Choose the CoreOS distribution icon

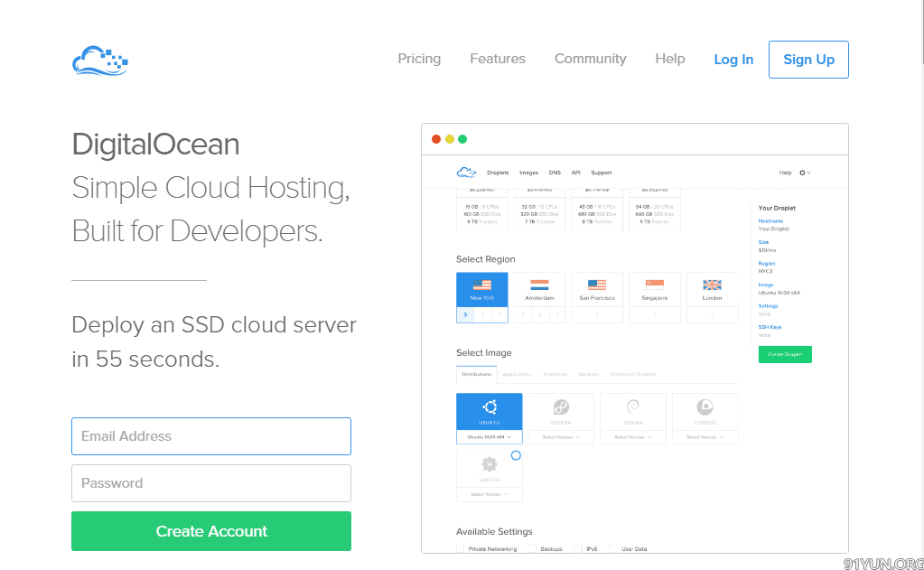pyautogui.click(x=705, y=406)
